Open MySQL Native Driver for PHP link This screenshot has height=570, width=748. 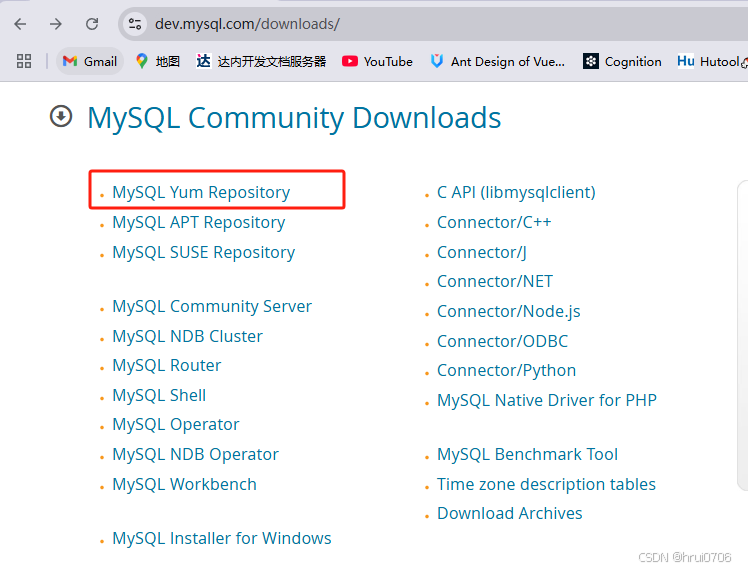547,400
